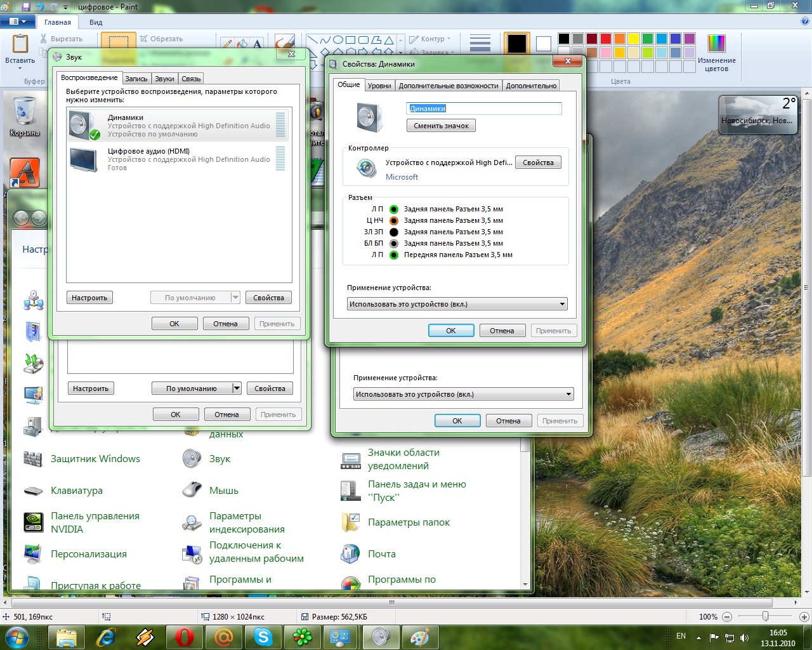Screen dimensions: 812x650
Task: Click Свойства button next to the controller name
Action: click(x=538, y=162)
